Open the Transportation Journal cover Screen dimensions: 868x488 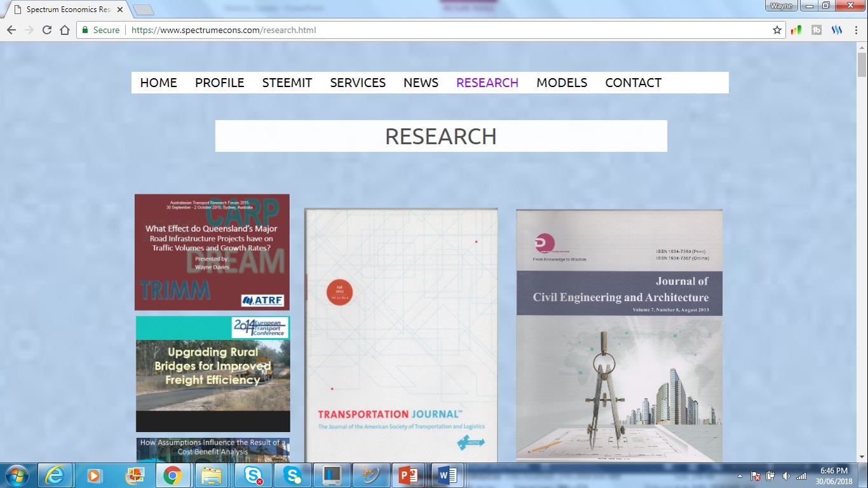[x=401, y=335]
